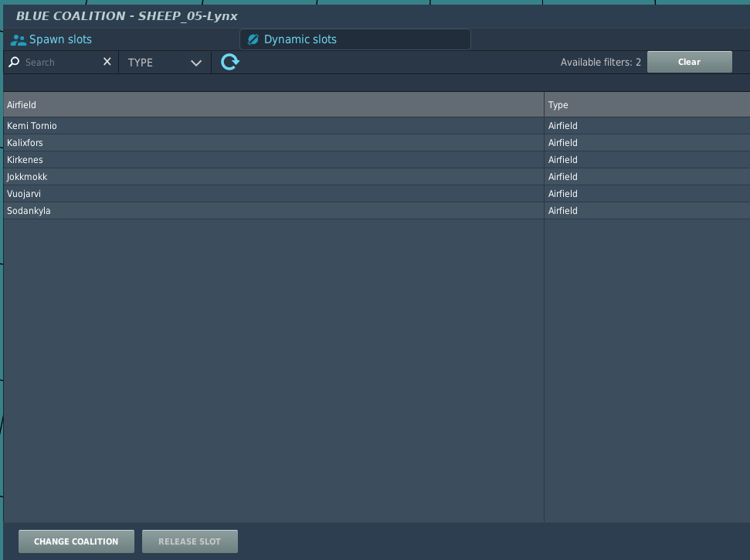Viewport: 750px width, 560px height.
Task: Click the RELEASE SLOT button
Action: [189, 541]
